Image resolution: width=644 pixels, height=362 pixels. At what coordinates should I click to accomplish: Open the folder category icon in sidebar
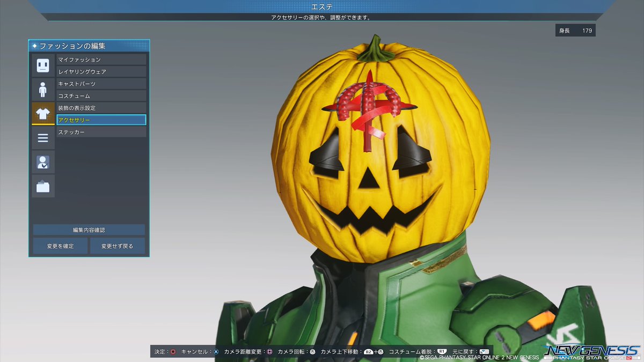point(43,186)
